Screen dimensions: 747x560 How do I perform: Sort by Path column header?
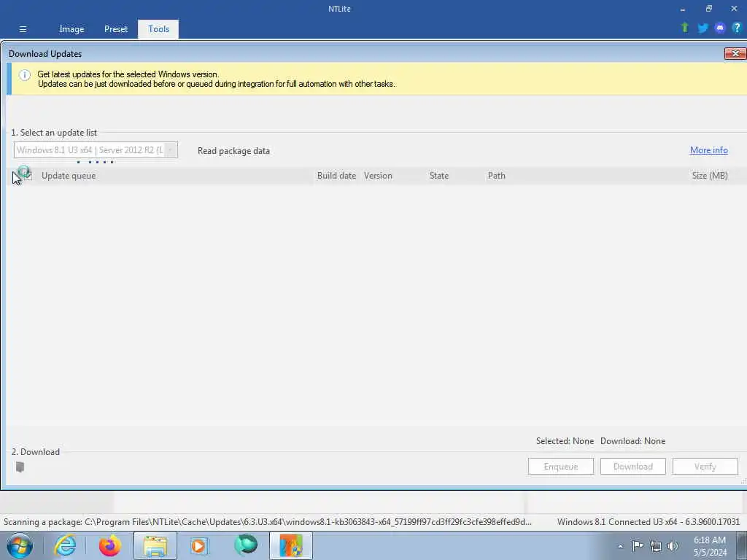coord(496,176)
